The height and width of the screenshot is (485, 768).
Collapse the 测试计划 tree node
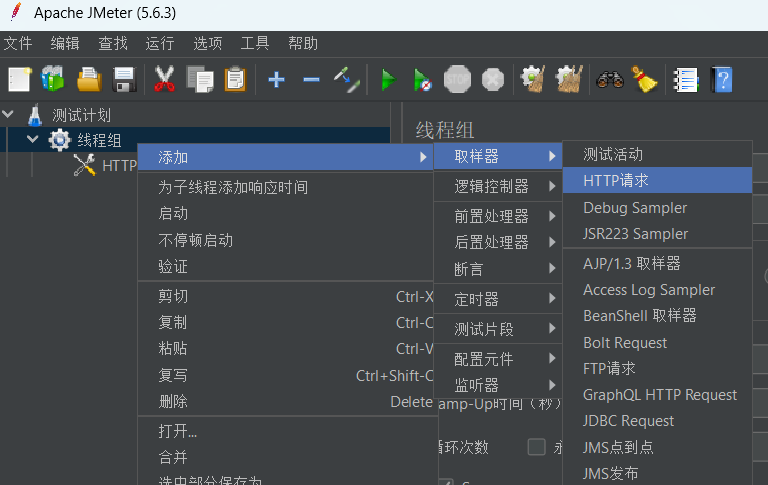pyautogui.click(x=8, y=115)
